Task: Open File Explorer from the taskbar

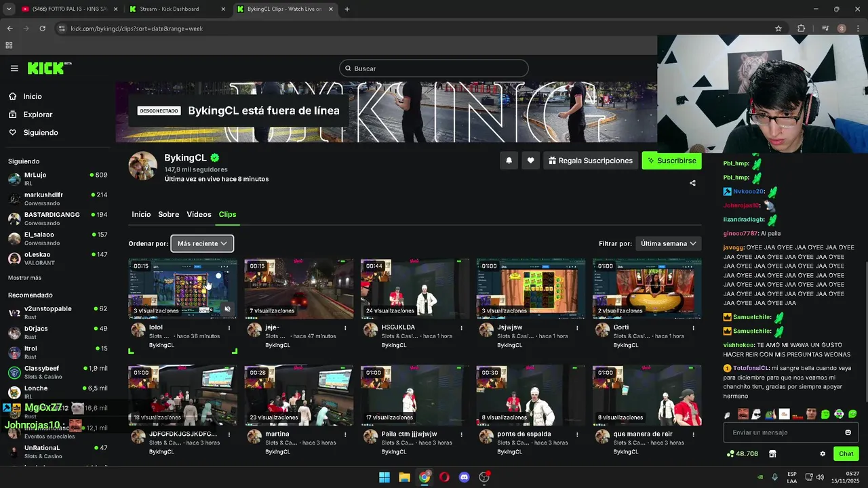Action: pyautogui.click(x=404, y=477)
